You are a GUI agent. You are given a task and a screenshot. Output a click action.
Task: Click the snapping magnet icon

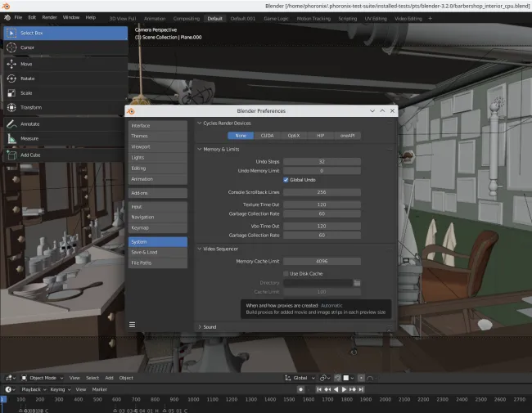(x=337, y=378)
